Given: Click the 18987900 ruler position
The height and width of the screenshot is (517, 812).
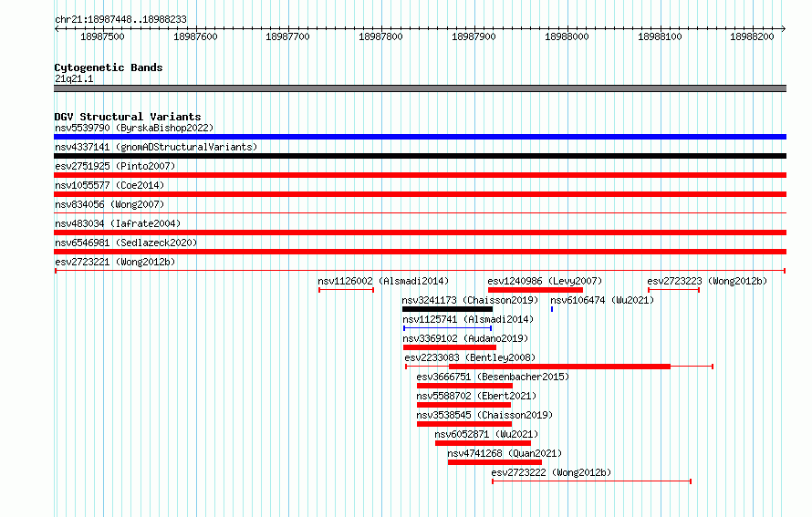Looking at the screenshot, I should [x=474, y=36].
